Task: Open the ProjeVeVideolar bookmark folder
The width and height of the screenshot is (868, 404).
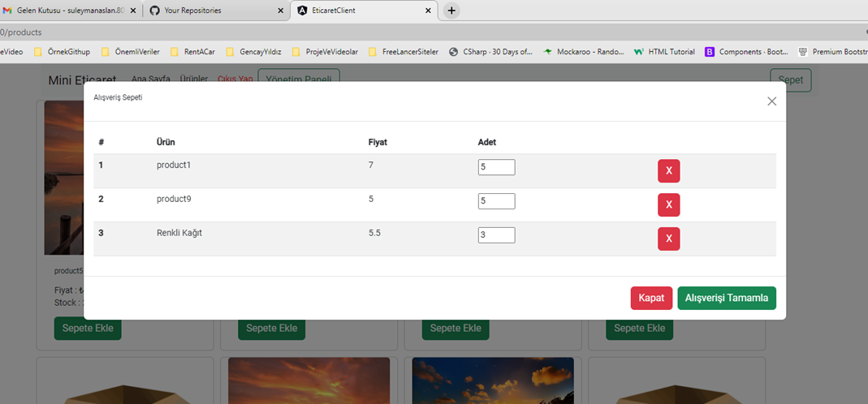Action: coord(326,52)
